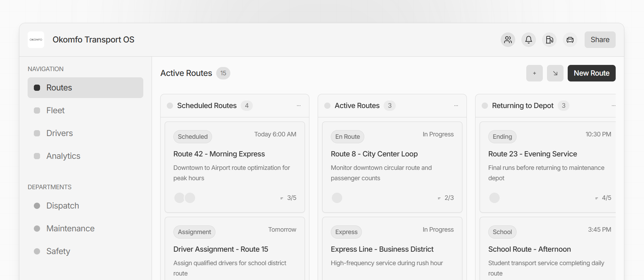Select the Maintenance department
The height and width of the screenshot is (280, 644).
[x=85, y=229]
